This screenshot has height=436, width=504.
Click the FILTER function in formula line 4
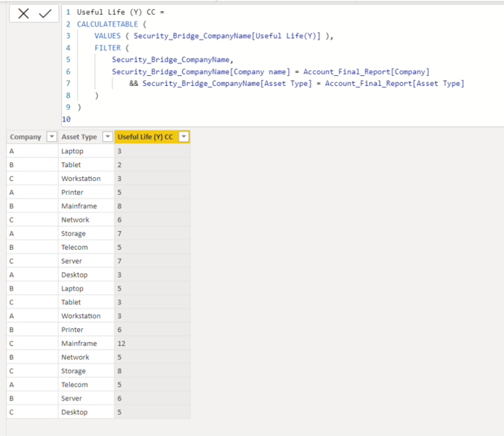(107, 48)
